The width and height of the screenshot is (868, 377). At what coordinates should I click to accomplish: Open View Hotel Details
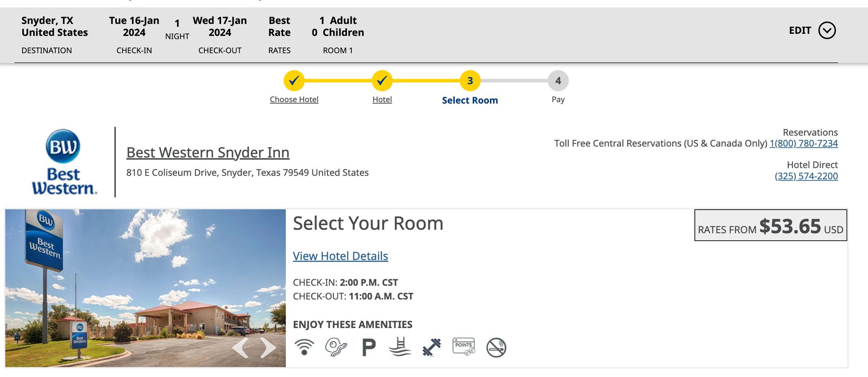(340, 256)
